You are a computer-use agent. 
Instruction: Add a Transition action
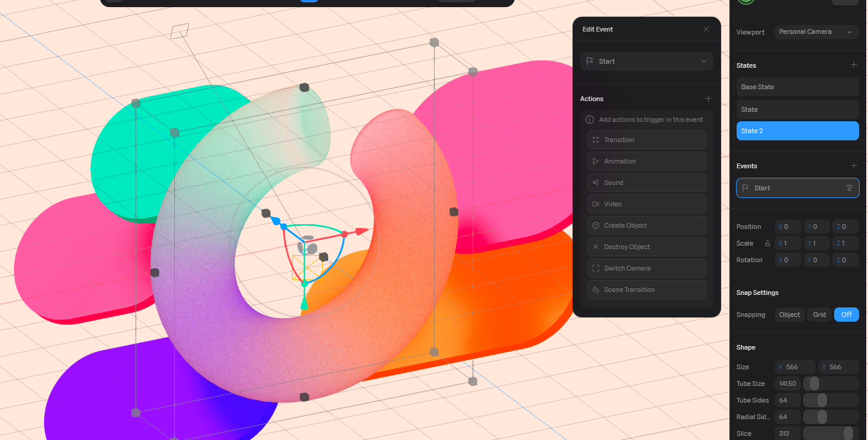pyautogui.click(x=646, y=140)
